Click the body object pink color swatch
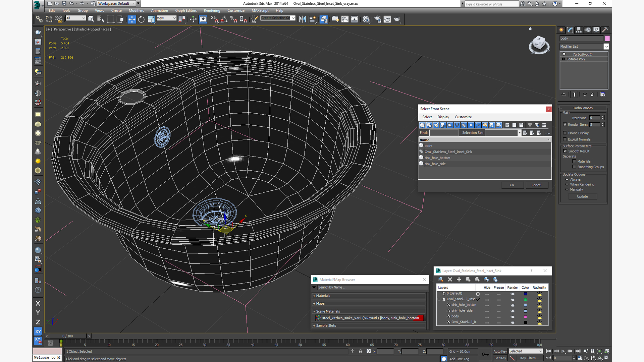This screenshot has width=644, height=362. [607, 39]
